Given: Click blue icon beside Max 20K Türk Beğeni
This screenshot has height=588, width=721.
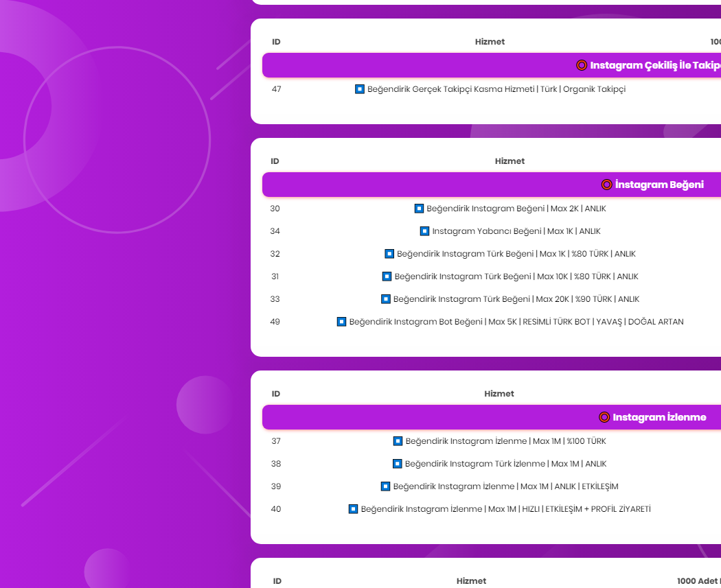Looking at the screenshot, I should [x=386, y=299].
